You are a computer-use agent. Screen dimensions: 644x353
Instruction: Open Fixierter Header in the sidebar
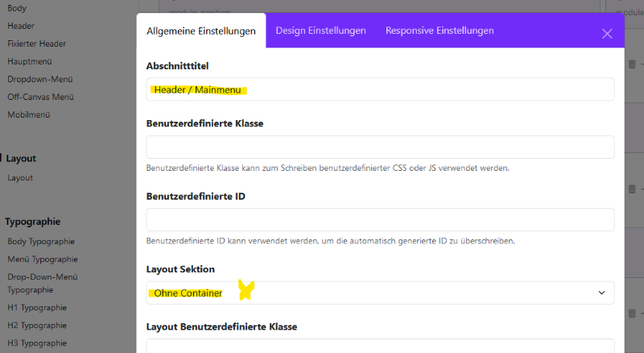36,44
